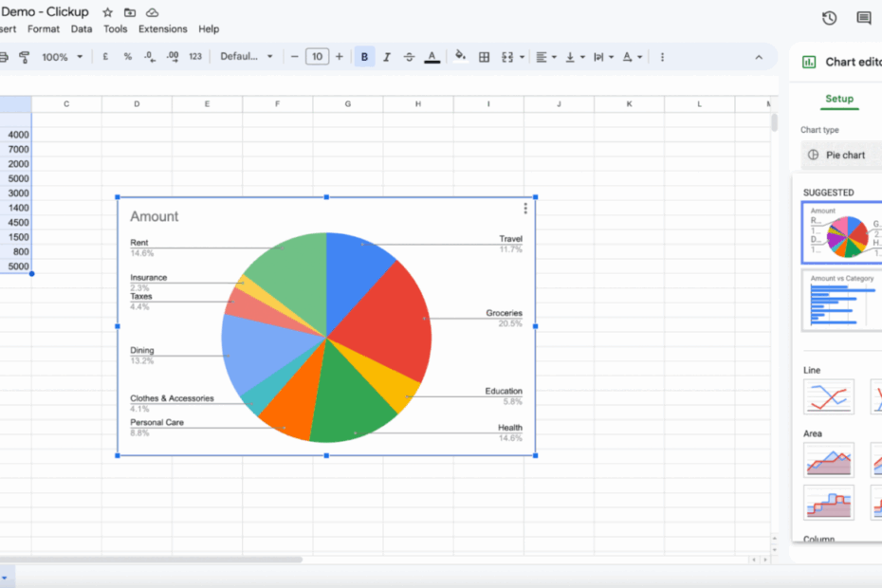
Task: Toggle italic formatting
Action: (387, 57)
